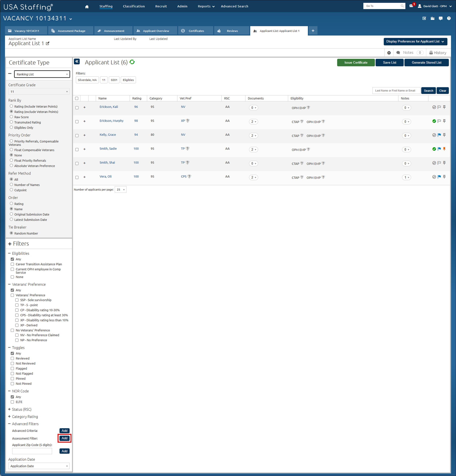This screenshot has height=476, width=456.
Task: Refresh the Applicant List with green arrows
Action: [x=132, y=62]
